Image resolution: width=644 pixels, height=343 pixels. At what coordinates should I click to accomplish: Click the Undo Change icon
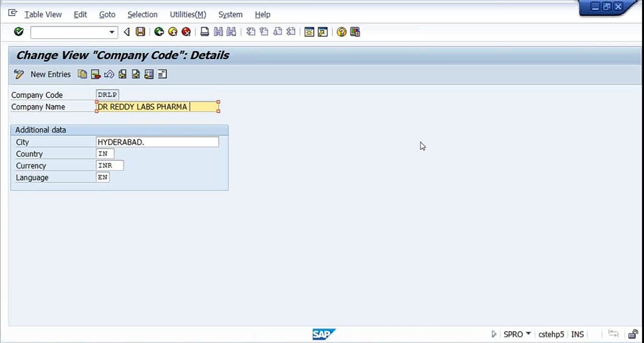tap(109, 74)
